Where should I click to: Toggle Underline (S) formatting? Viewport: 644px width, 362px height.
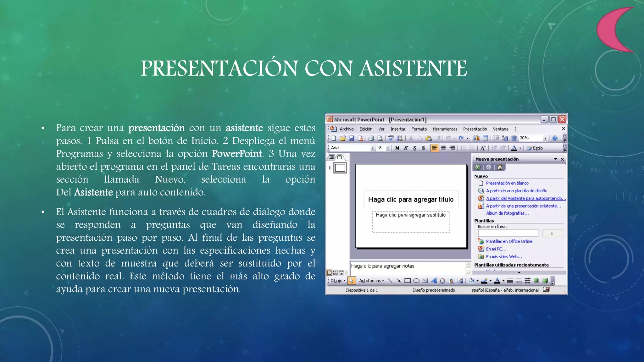(415, 148)
